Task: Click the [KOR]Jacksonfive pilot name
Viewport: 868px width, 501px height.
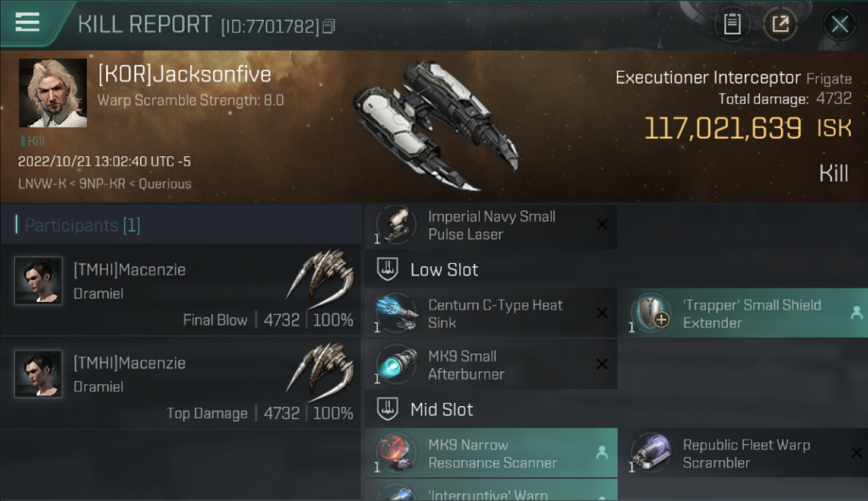Action: pyautogui.click(x=184, y=73)
